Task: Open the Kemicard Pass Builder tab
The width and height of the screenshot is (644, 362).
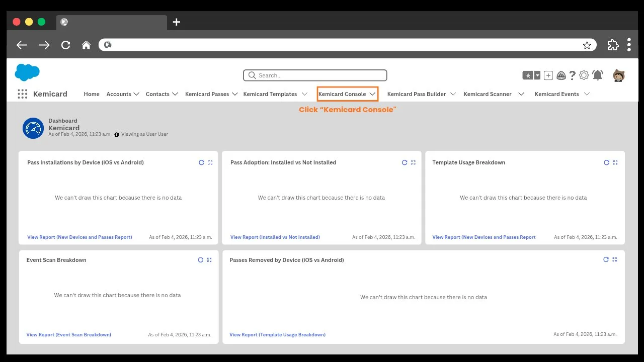Action: pos(417,94)
